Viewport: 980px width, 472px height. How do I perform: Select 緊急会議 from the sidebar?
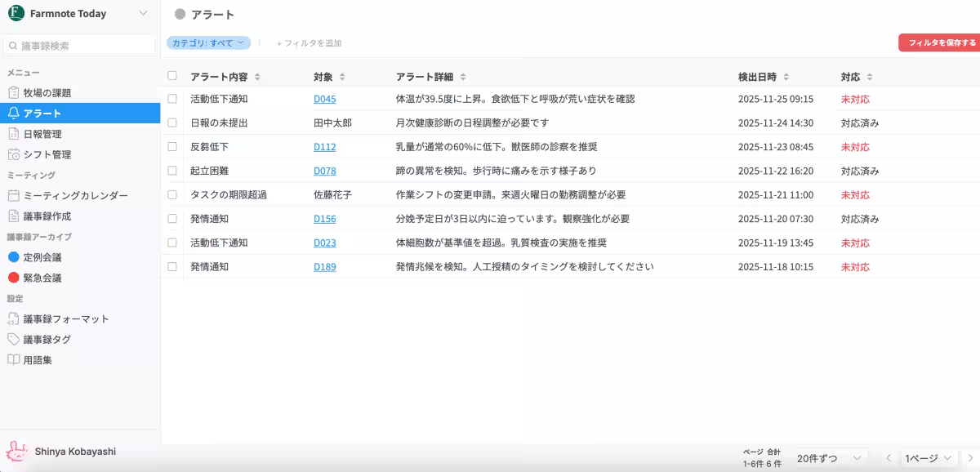point(11,277)
